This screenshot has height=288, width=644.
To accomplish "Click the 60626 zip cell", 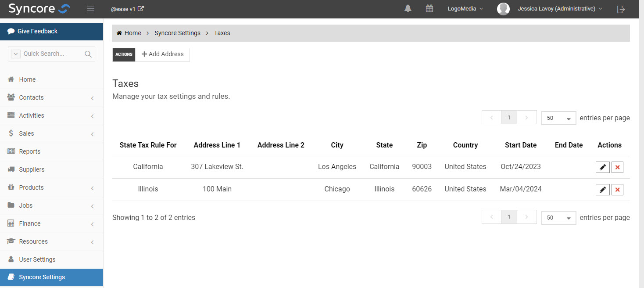I will [422, 189].
